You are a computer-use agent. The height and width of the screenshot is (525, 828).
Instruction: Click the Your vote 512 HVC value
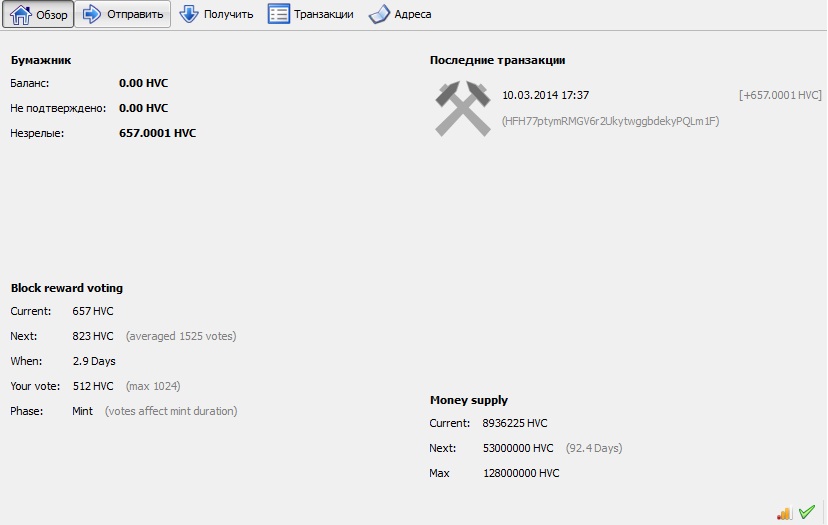[93, 386]
